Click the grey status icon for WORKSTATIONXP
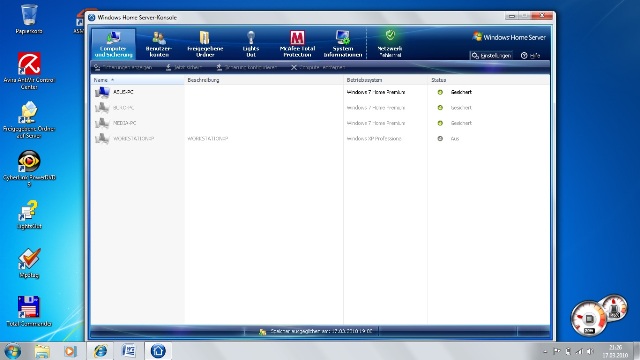Viewport: 640px width, 360px height. (440, 138)
